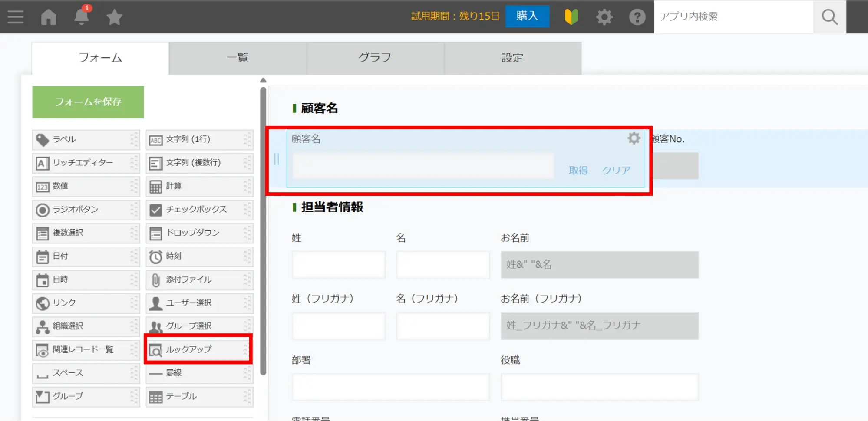
Task: Open the hamburger main menu
Action: point(16,17)
